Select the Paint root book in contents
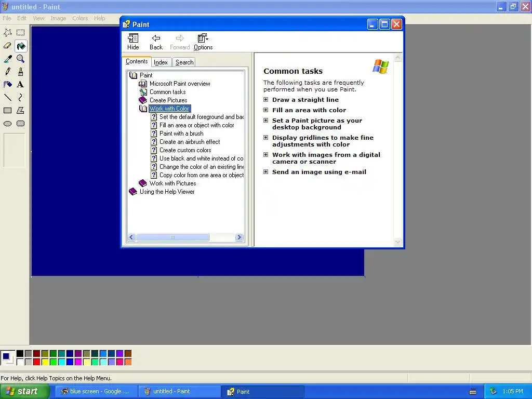Image resolution: width=532 pixels, height=399 pixels. tap(146, 75)
